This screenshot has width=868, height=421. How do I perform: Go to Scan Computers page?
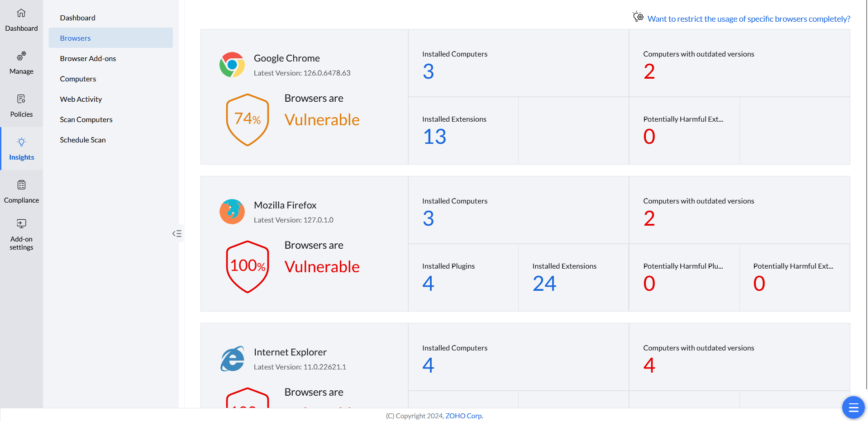tap(86, 119)
